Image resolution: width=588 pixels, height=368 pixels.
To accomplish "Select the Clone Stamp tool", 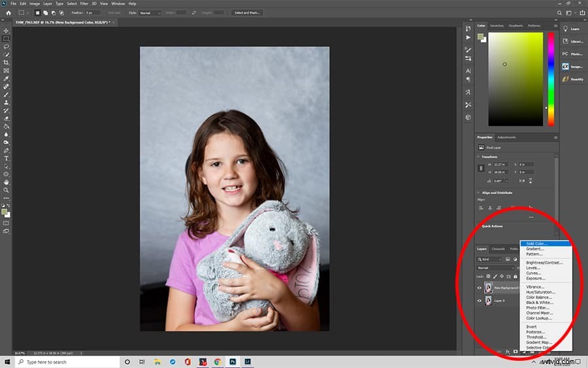I will pos(6,103).
